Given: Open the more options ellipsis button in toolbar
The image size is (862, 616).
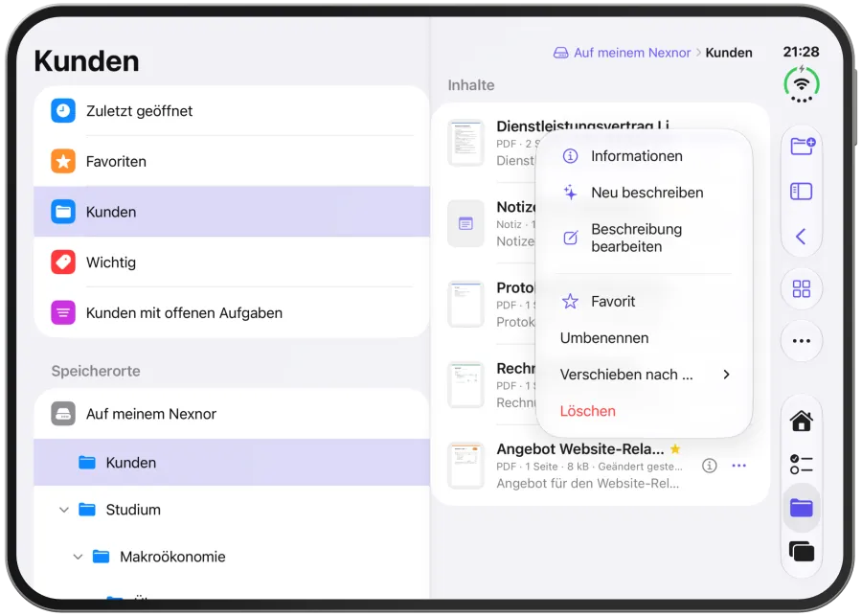Looking at the screenshot, I should [x=802, y=341].
